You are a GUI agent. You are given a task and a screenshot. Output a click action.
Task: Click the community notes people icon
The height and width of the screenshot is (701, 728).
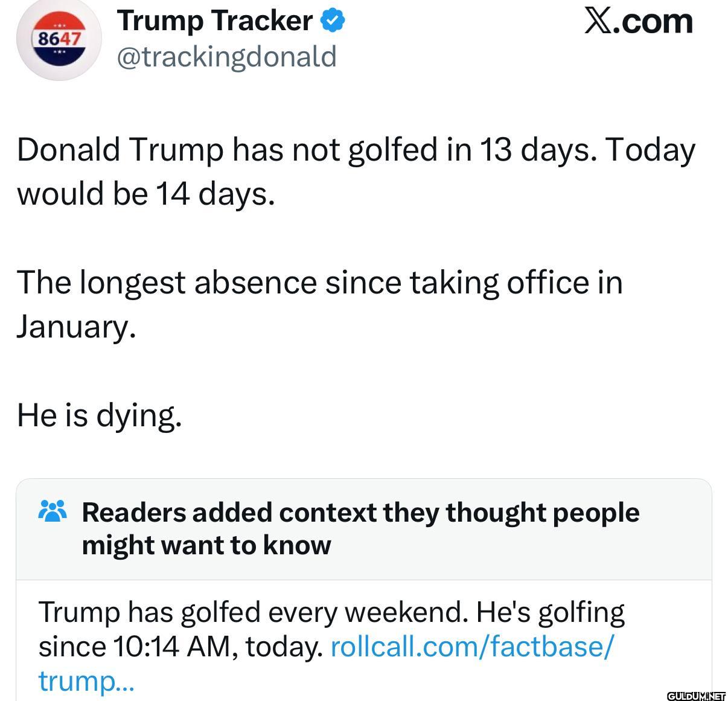[x=53, y=511]
